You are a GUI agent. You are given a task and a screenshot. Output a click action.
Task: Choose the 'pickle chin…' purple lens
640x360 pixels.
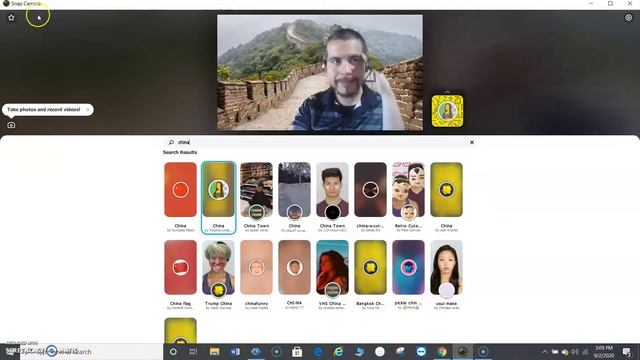pos(408,267)
